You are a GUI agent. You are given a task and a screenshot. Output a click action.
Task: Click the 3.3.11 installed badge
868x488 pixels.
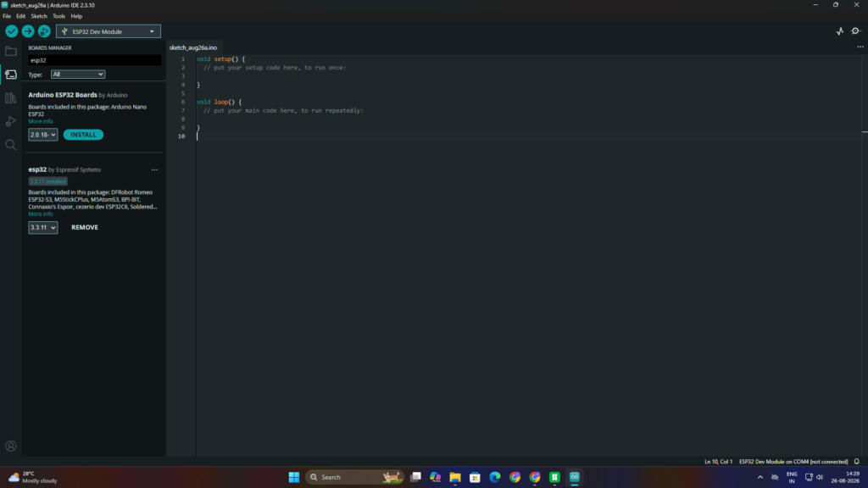pos(47,181)
